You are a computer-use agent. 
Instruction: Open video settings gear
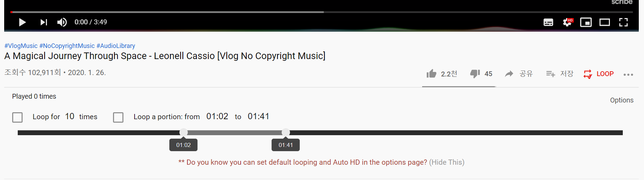tap(567, 22)
